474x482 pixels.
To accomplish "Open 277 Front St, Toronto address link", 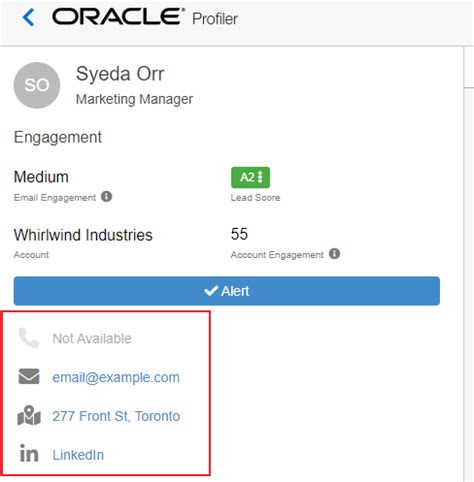I will coord(116,416).
